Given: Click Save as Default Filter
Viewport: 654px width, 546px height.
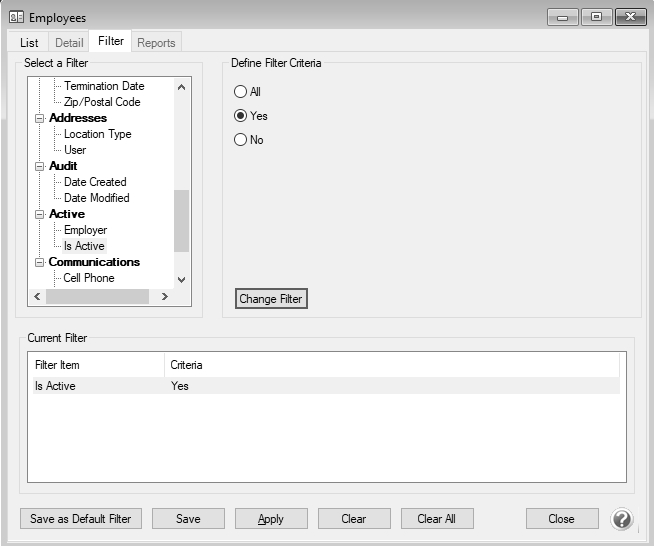Looking at the screenshot, I should point(82,519).
